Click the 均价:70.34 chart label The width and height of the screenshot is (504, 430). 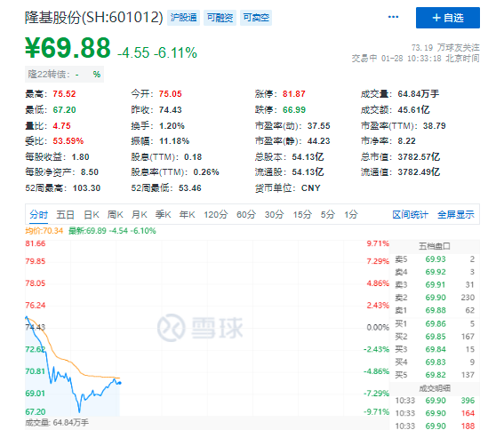[44, 231]
